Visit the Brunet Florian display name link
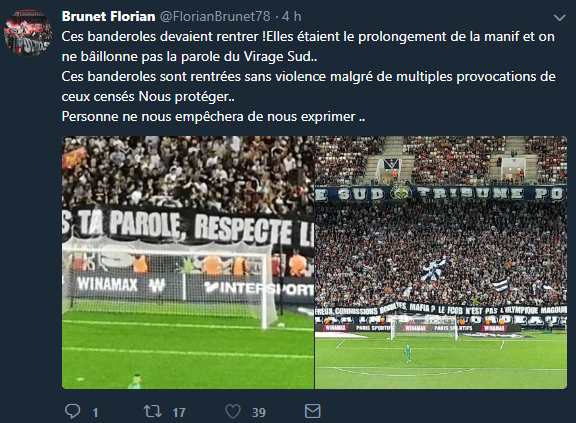 (108, 17)
